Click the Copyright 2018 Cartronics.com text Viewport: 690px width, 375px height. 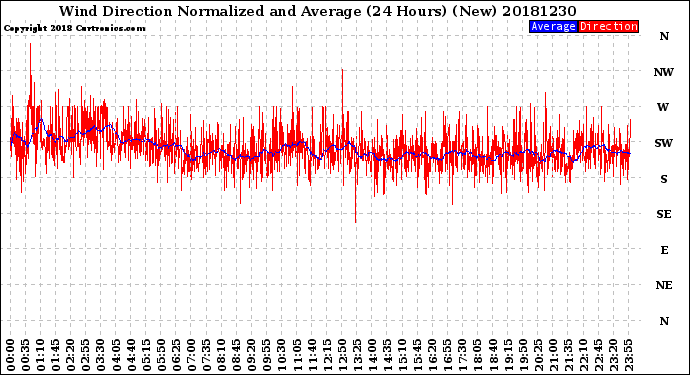click(x=74, y=28)
